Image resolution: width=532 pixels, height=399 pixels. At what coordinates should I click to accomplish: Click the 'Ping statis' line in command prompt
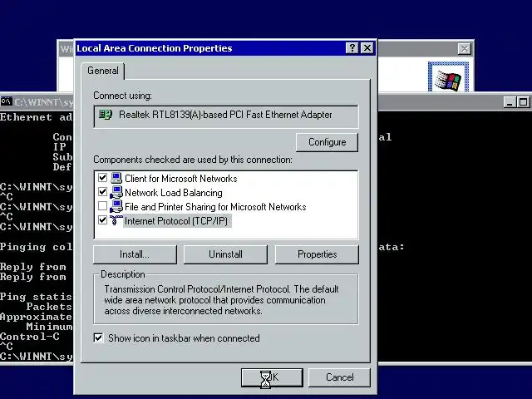tap(36, 297)
